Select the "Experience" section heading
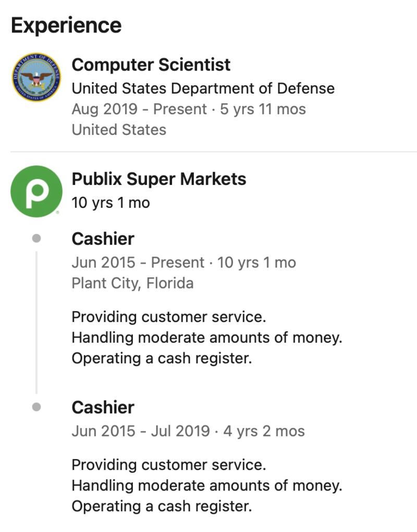 click(x=66, y=25)
